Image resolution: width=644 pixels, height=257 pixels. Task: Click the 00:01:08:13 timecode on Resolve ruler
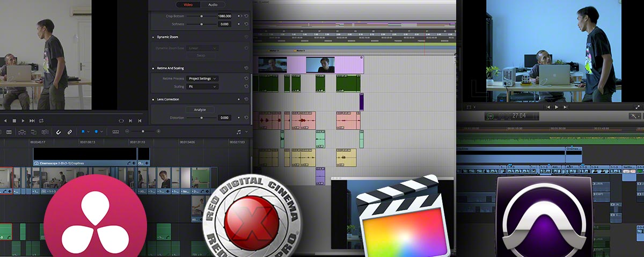click(x=87, y=142)
